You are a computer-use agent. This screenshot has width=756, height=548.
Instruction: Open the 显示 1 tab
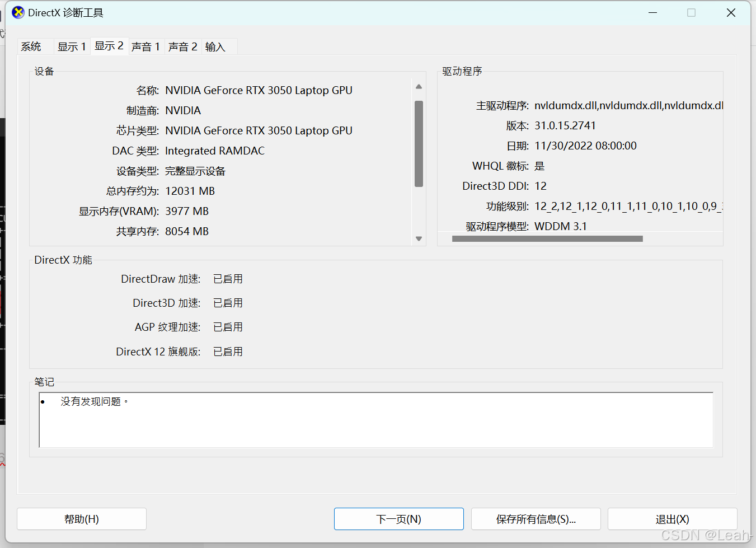[72, 46]
